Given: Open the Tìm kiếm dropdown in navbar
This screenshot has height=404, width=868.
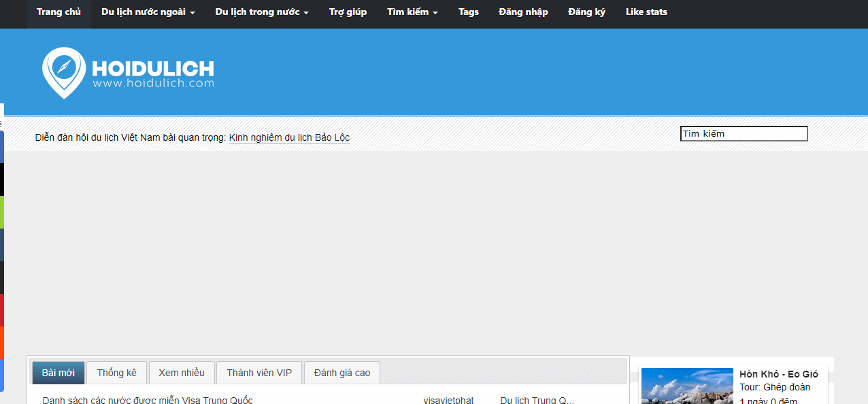Looking at the screenshot, I should [412, 12].
